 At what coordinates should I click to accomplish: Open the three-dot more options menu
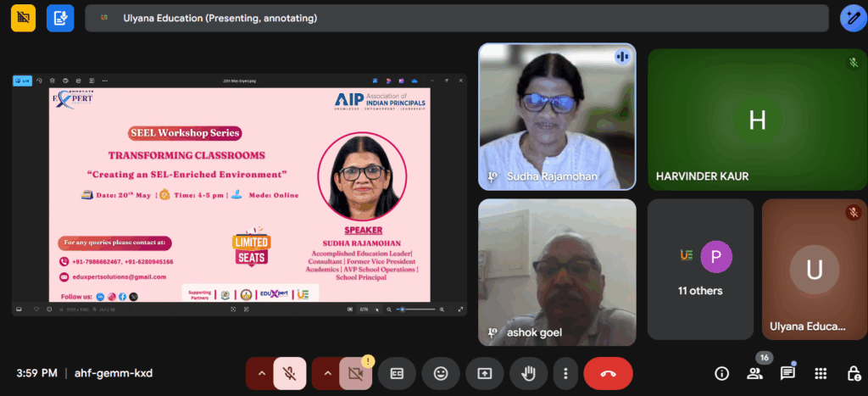coord(565,373)
